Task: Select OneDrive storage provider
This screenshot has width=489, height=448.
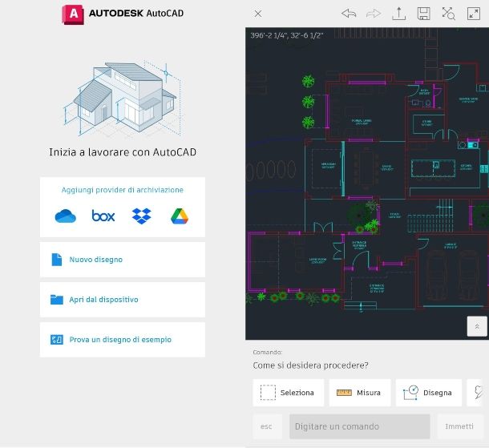Action: (66, 216)
